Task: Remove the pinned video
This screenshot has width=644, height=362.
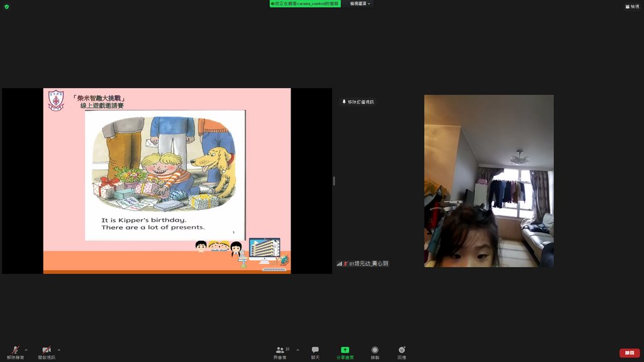Action: 358,102
